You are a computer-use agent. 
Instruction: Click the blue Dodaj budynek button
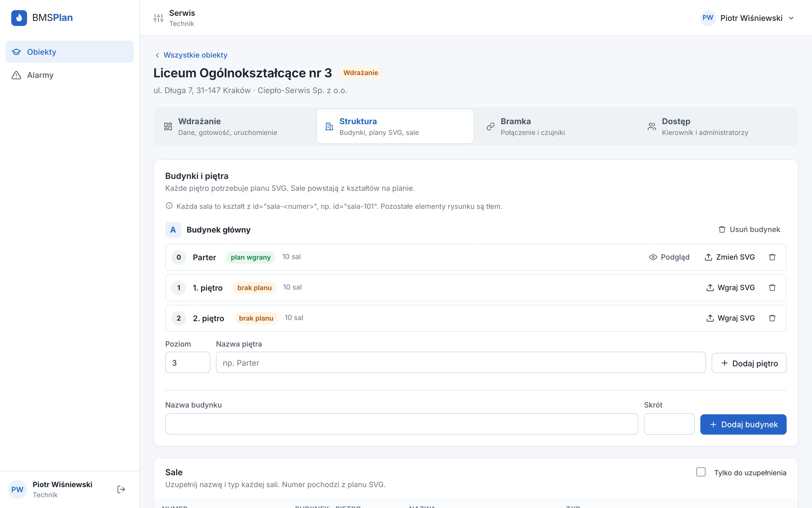743,424
